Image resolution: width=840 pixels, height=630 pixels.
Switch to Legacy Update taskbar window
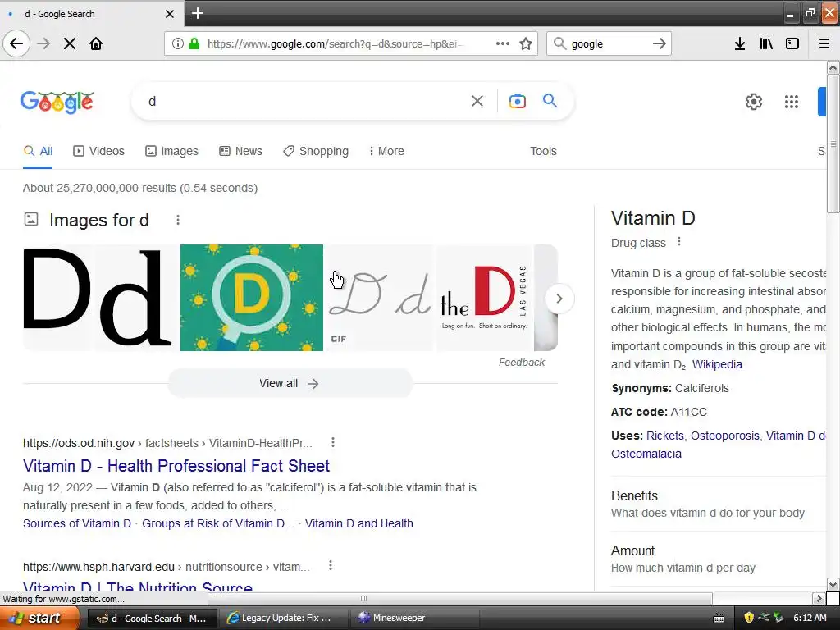click(x=283, y=619)
